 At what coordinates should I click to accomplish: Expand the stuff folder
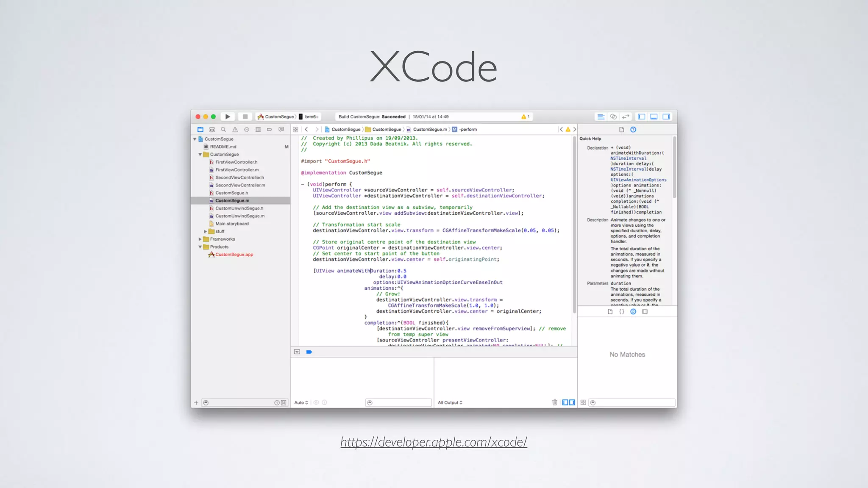click(x=206, y=232)
